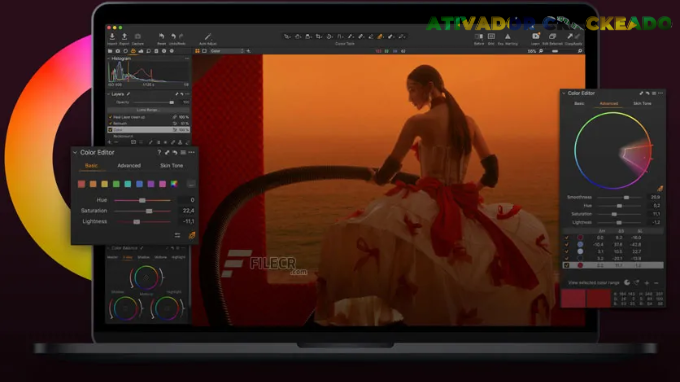Click the Layers Opacity slider handle
Screen dimensions: 680x382
(172, 102)
